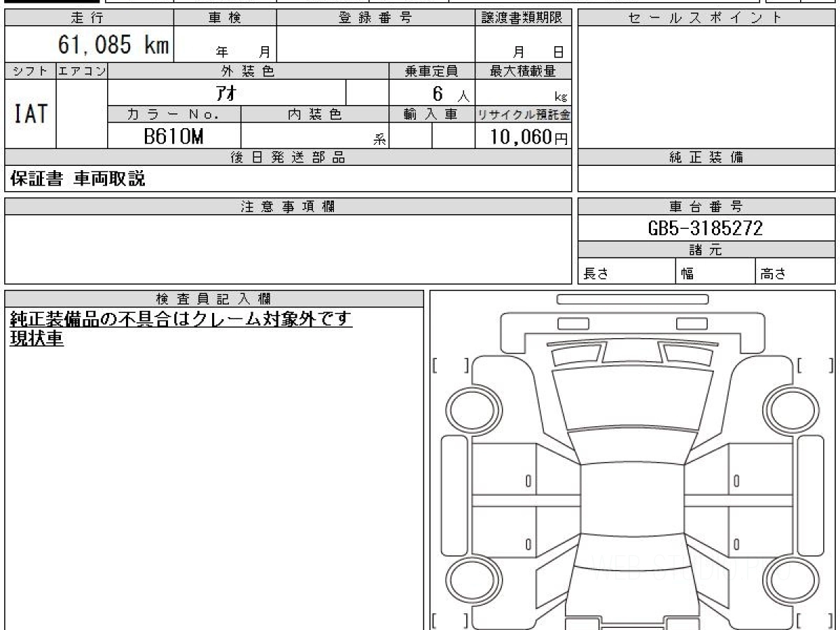The image size is (840, 630).
Task: Click the 登録番号 header cell
Action: (375, 18)
